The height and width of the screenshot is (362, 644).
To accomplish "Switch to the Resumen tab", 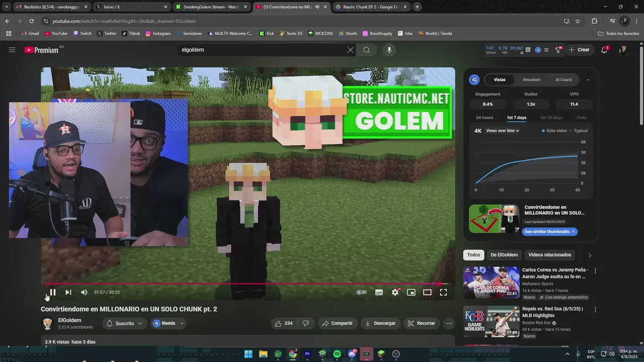I will point(531,79).
